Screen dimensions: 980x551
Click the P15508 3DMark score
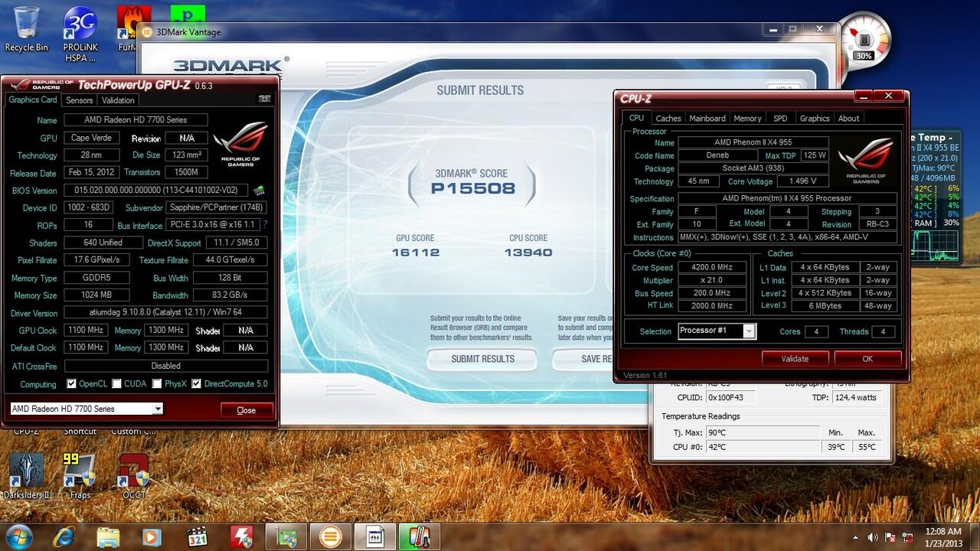472,188
